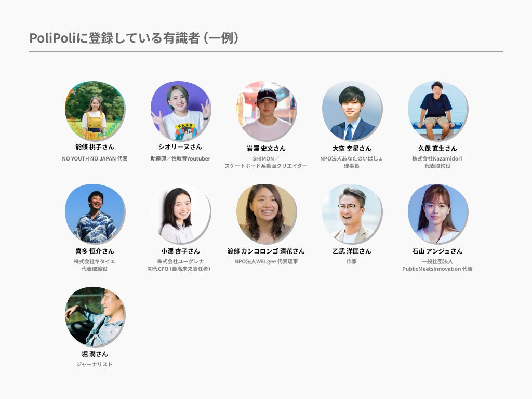
Task: Open 乙武 洋匡さん's profile picture
Action: click(x=352, y=214)
